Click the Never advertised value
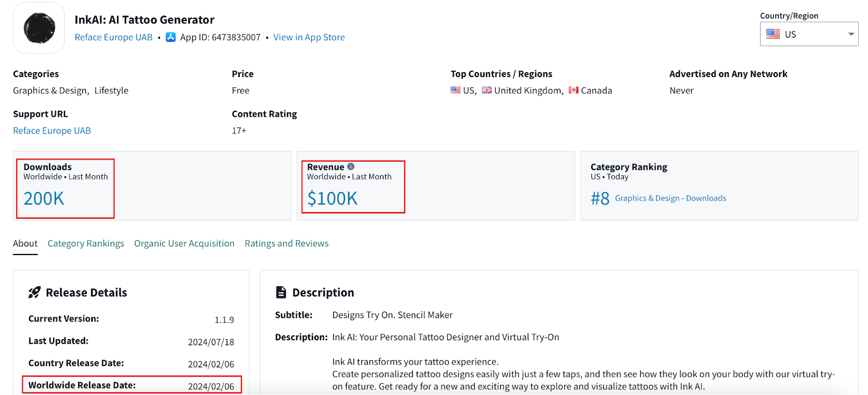The image size is (868, 395). [x=681, y=91]
